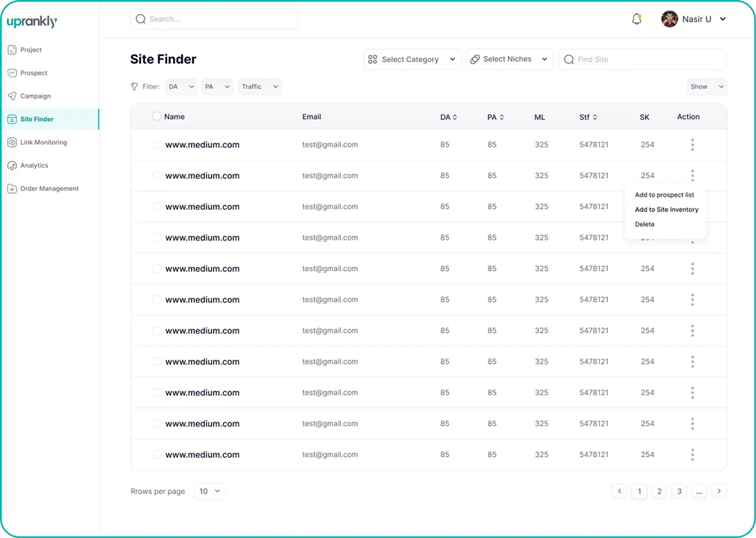Sort the table by Stf column arrows
This screenshot has height=538, width=756.
tap(594, 117)
